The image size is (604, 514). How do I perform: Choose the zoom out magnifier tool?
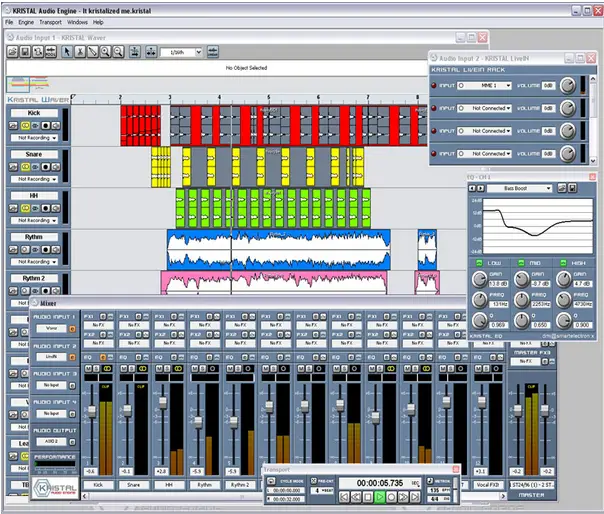coord(118,52)
